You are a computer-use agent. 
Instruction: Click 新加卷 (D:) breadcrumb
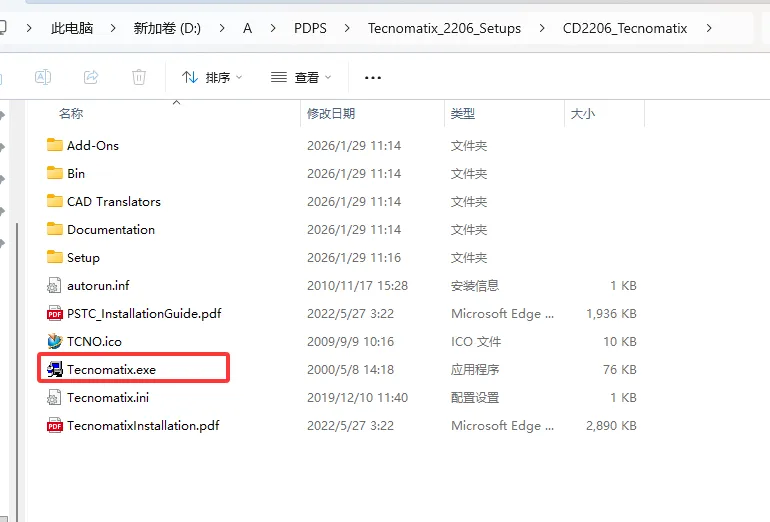[x=167, y=28]
